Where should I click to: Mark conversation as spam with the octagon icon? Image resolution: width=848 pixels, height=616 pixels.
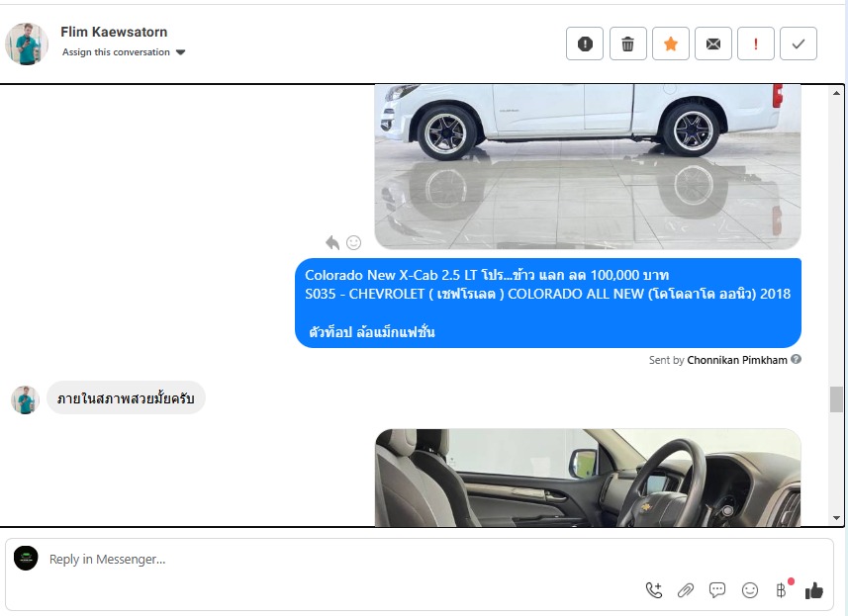point(585,44)
